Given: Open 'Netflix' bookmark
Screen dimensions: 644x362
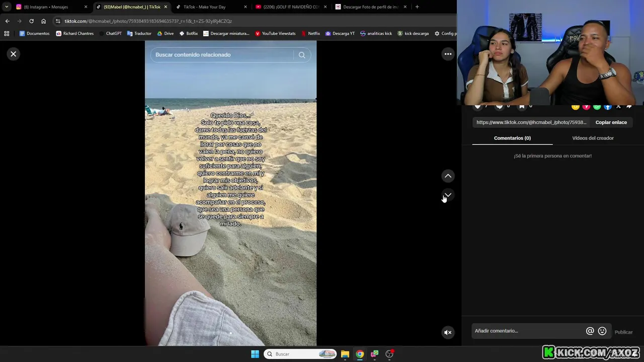Looking at the screenshot, I should point(310,34).
